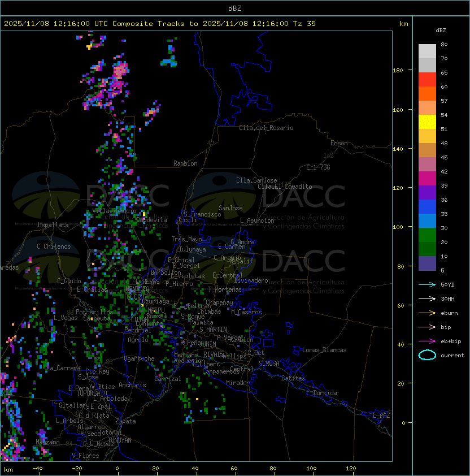The height and width of the screenshot is (476, 470).
Task: Click the yellow eburn arrow icon
Action: click(427, 313)
